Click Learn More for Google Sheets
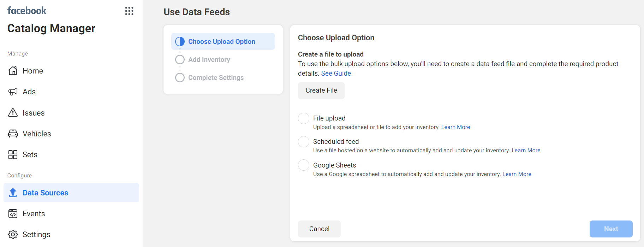 517,174
